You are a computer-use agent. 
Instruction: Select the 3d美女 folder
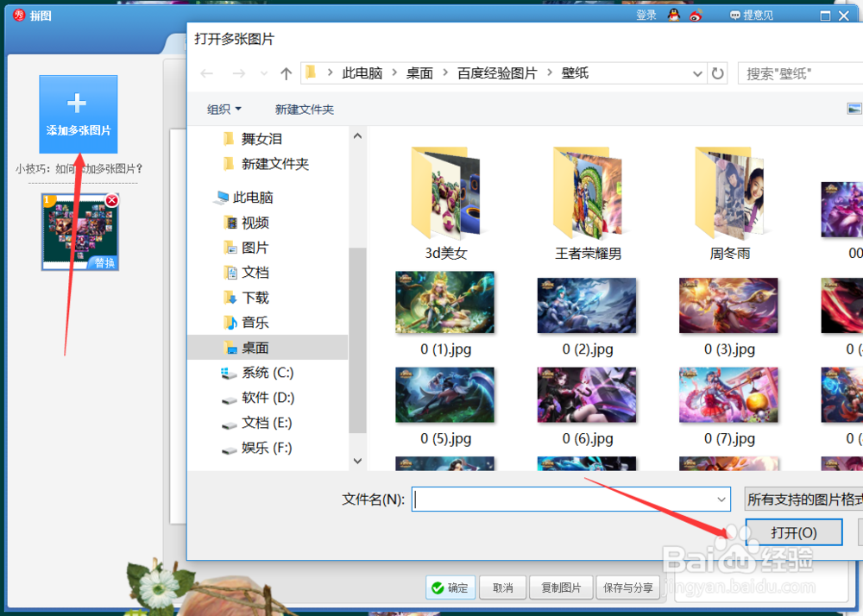point(446,204)
